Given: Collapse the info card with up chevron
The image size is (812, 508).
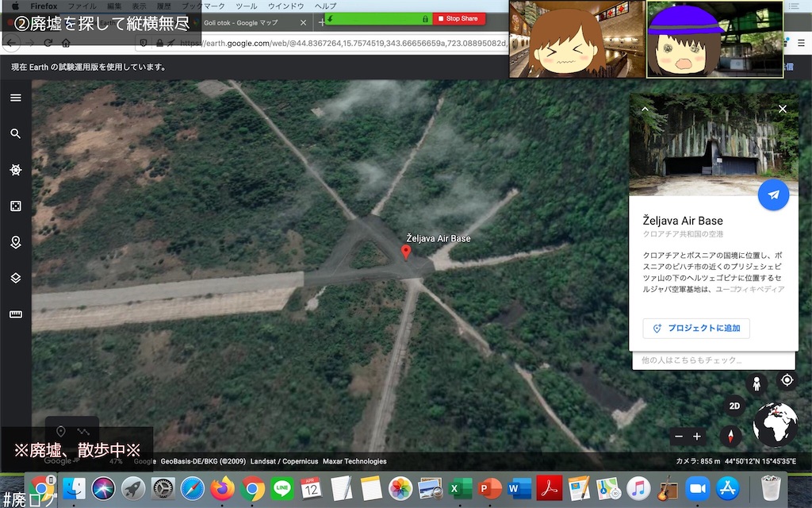Looking at the screenshot, I should point(645,109).
